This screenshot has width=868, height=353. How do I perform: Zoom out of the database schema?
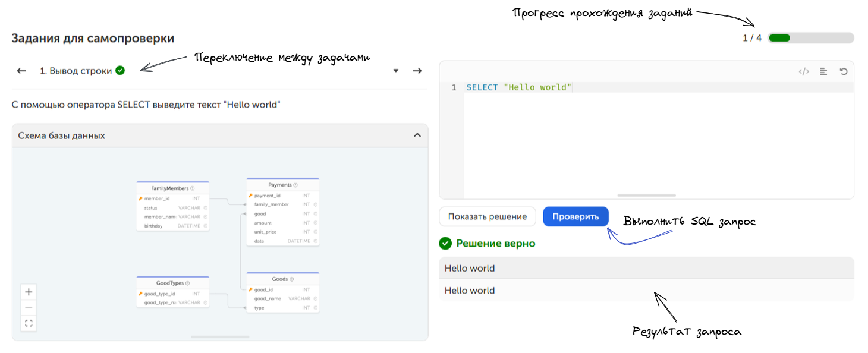(x=29, y=308)
